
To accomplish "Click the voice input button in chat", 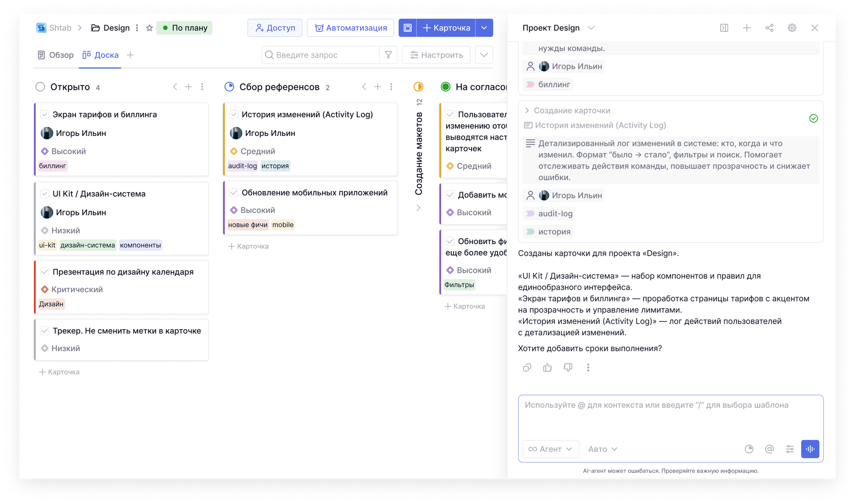I will coord(810,449).
